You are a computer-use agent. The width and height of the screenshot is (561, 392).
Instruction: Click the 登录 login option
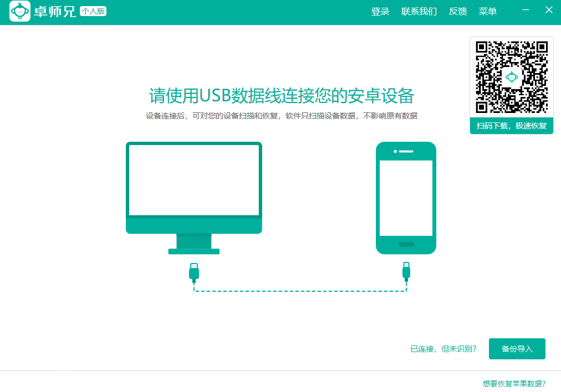(381, 11)
